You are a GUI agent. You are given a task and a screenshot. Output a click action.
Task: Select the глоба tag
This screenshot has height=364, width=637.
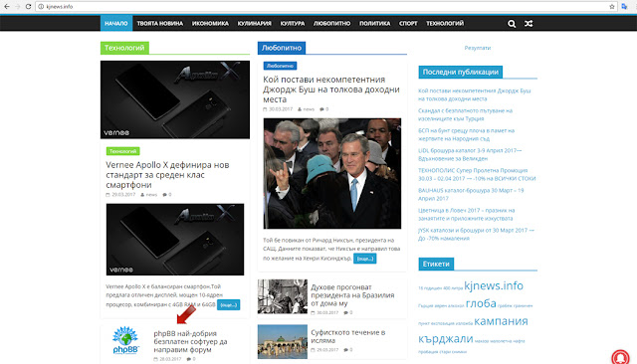point(481,303)
